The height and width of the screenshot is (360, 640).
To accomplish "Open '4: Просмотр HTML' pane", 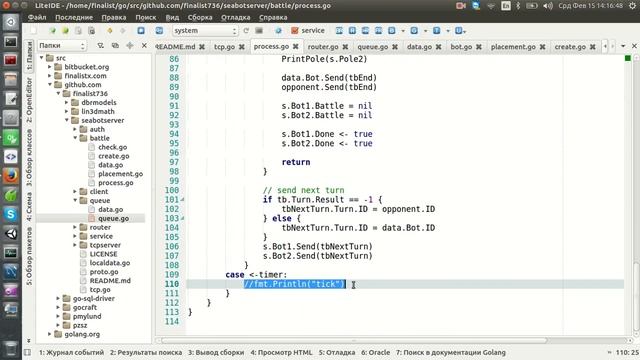I will pos(281,352).
